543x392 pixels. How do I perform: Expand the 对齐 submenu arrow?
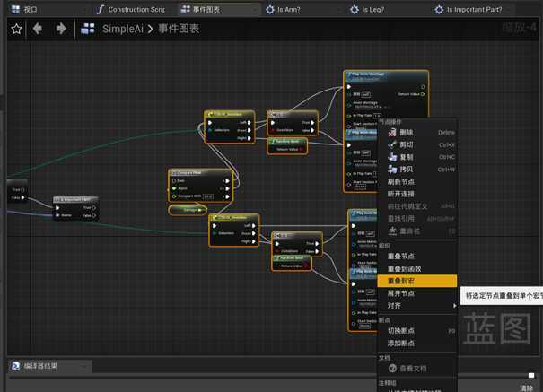(x=455, y=306)
